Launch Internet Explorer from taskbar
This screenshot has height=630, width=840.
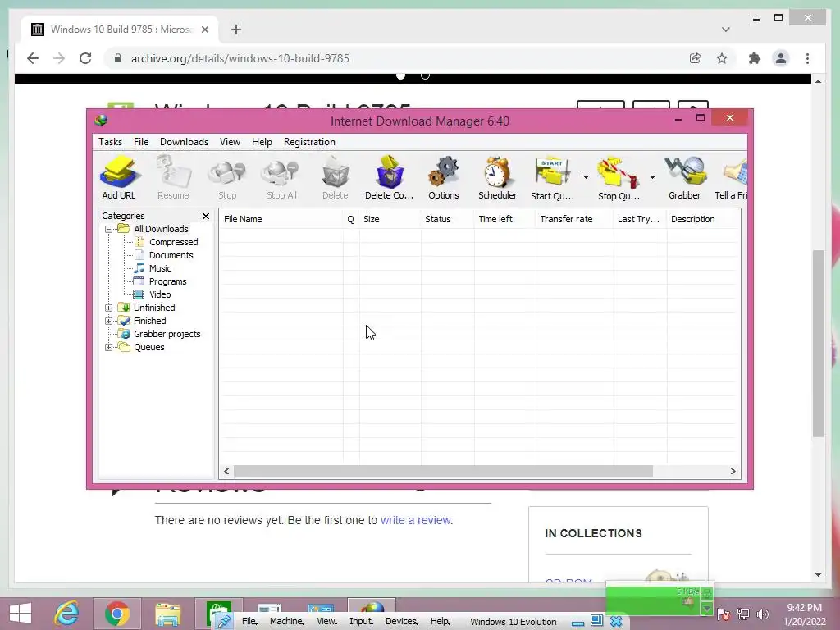pyautogui.click(x=67, y=614)
